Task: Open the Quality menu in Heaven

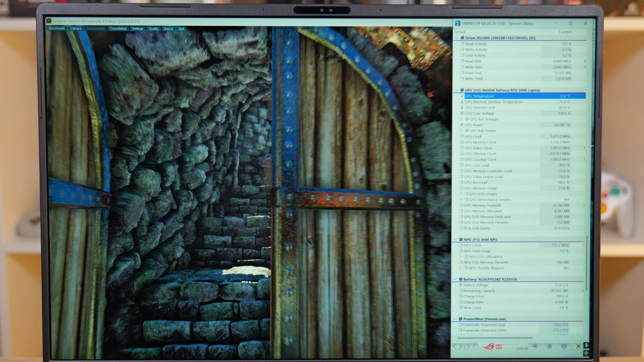Action: [x=154, y=29]
